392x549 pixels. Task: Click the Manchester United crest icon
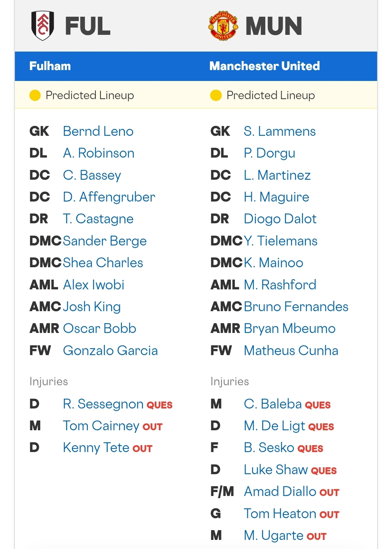click(x=223, y=26)
